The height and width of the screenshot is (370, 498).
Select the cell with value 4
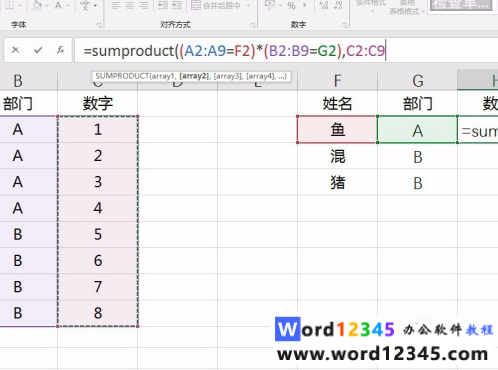(x=98, y=208)
